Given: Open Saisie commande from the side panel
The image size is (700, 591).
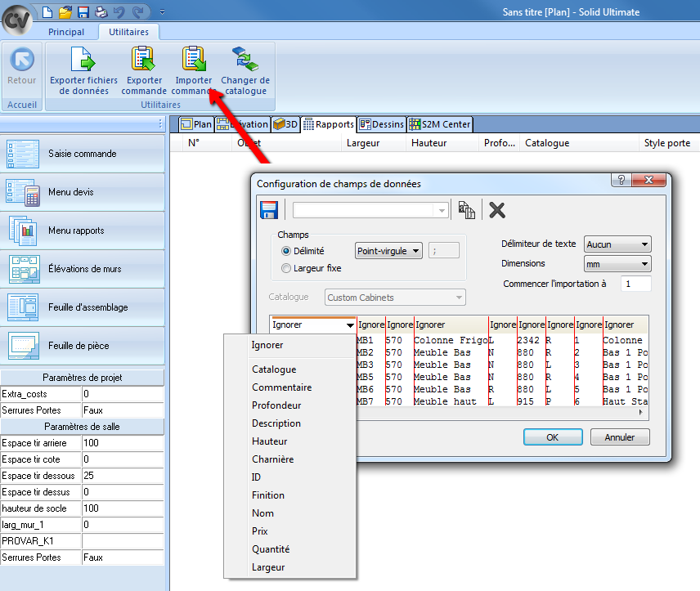Looking at the screenshot, I should [x=83, y=154].
